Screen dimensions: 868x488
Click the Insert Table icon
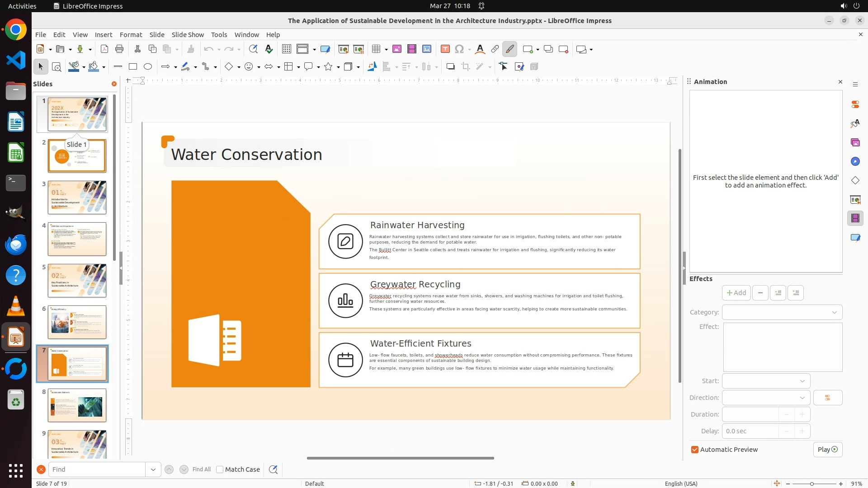point(376,49)
